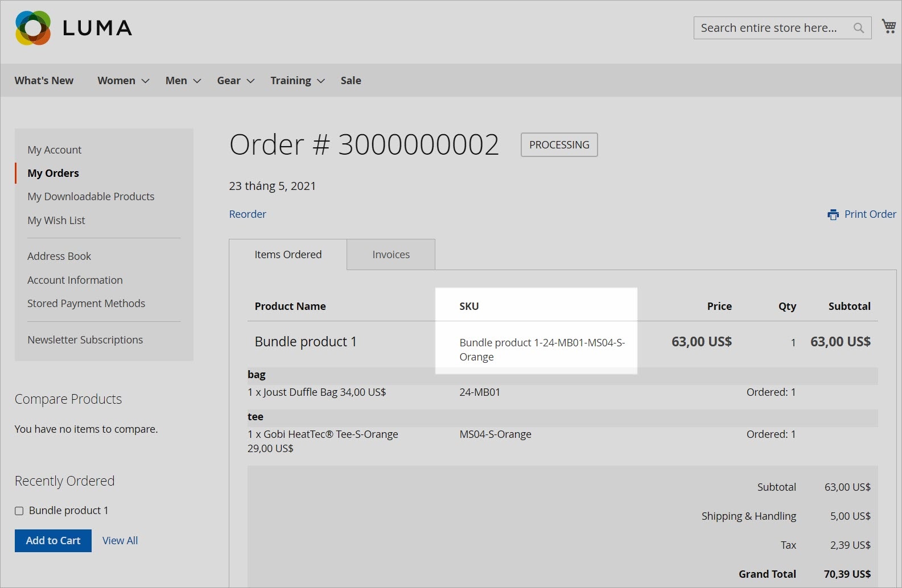
Task: Expand the Training menu dropdown
Action: tap(297, 81)
